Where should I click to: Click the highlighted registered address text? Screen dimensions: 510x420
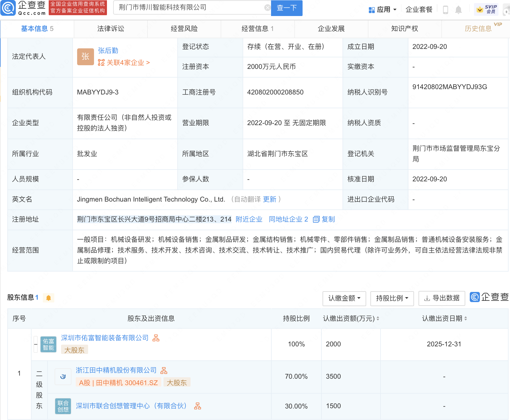154,219
